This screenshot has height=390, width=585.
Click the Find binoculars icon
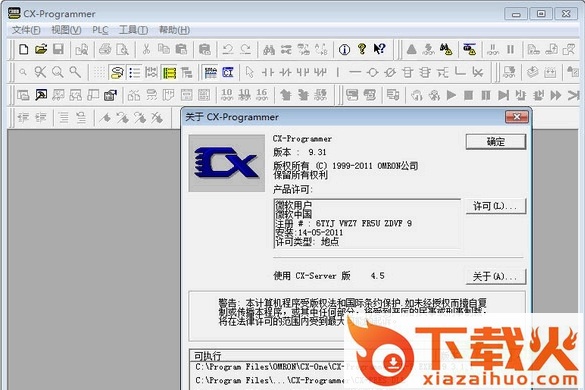pos(269,49)
